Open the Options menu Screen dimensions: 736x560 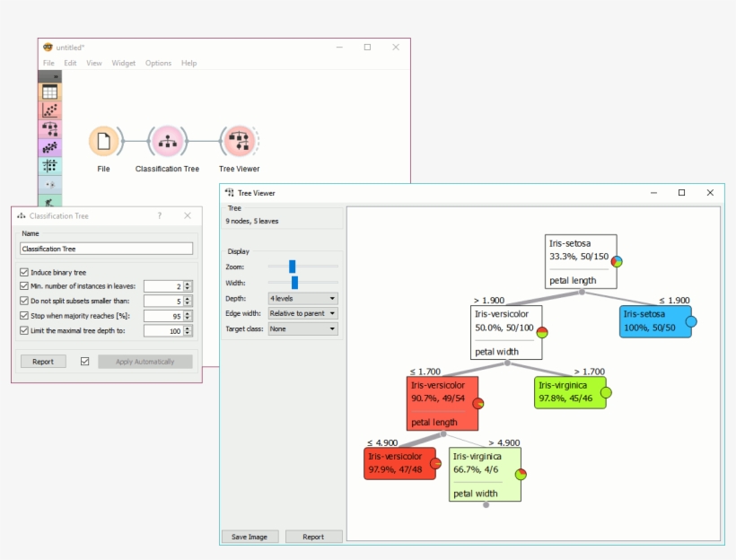click(x=158, y=63)
